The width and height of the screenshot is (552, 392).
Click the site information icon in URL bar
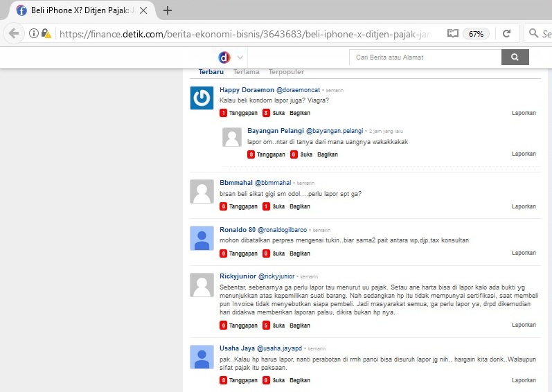pos(33,33)
